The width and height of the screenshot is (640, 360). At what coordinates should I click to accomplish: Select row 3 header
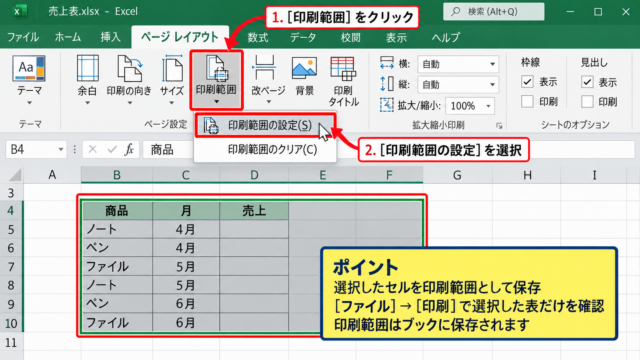pos(11,193)
